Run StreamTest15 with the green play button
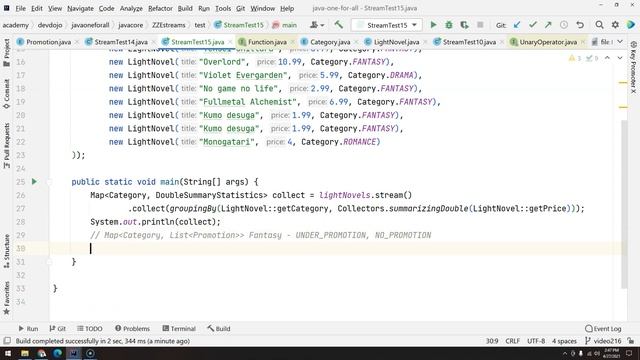Viewport: 640px width, 360px height. coord(433,25)
